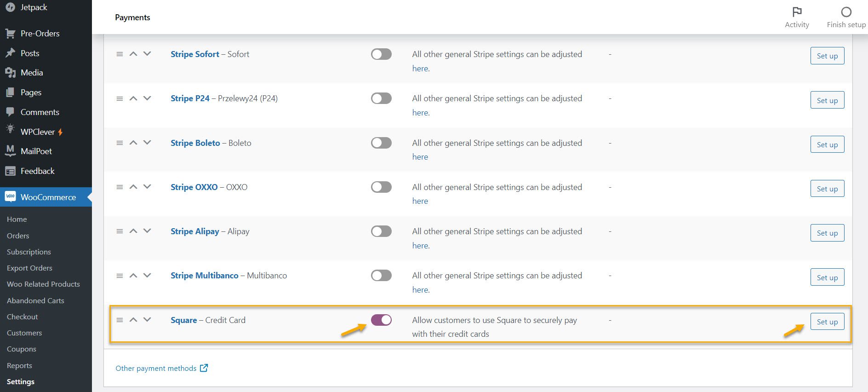868x392 pixels.
Task: Move Square down with arrow
Action: [147, 320]
